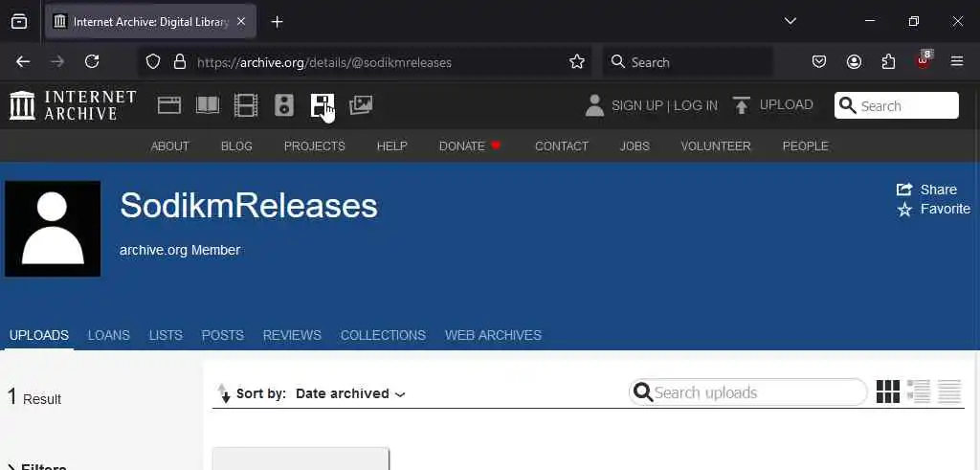Image resolution: width=980 pixels, height=470 pixels.
Task: View site security padlock info
Action: click(180, 62)
